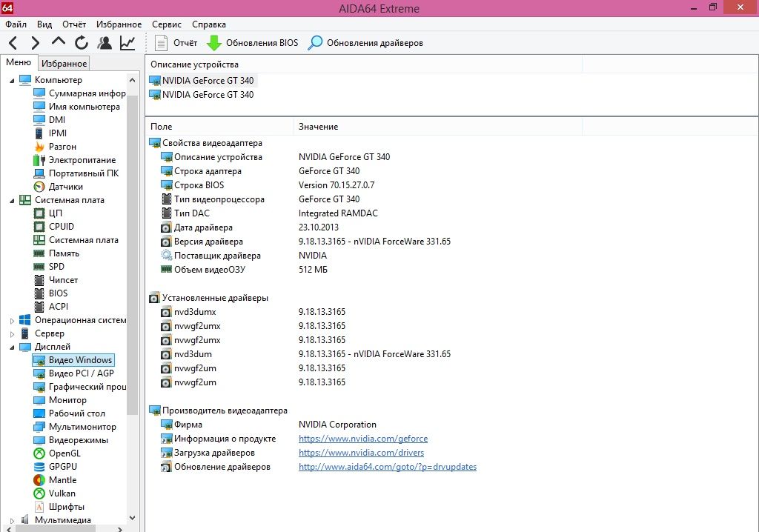Select second NVIDIA GeForce GT 340 device
The width and height of the screenshot is (759, 532).
point(202,94)
